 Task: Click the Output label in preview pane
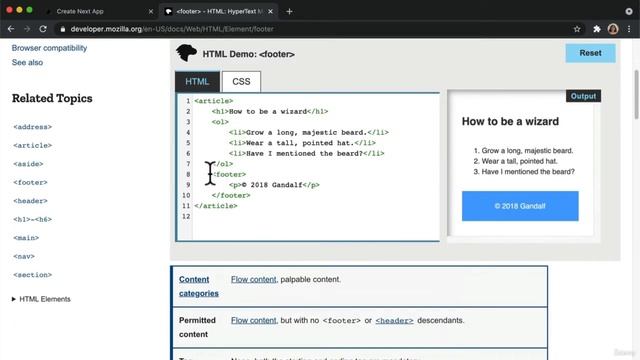coord(583,96)
